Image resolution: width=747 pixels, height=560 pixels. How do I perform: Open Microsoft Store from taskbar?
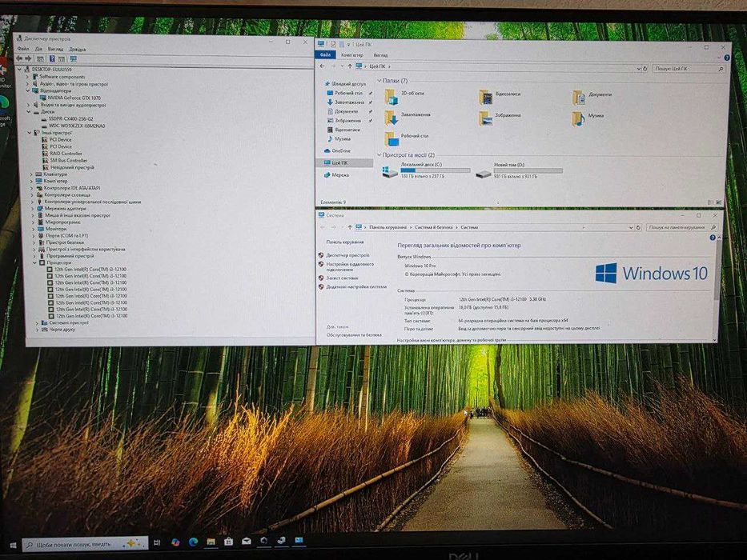pos(228,542)
